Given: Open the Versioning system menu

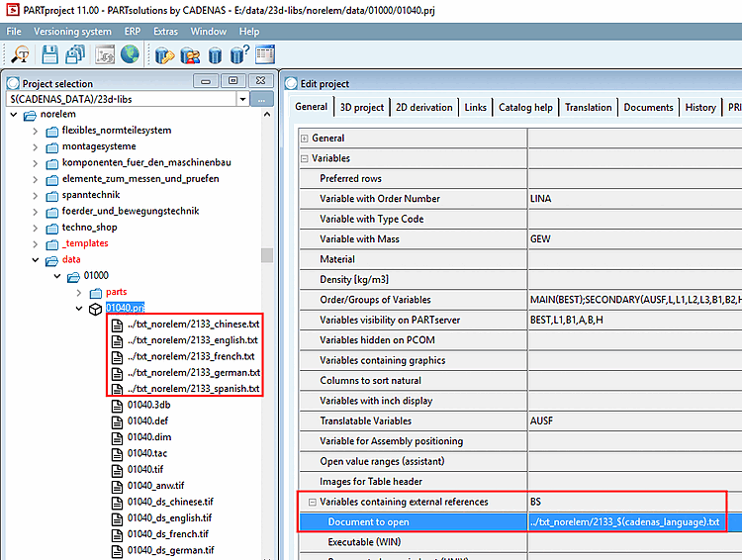Looking at the screenshot, I should pyautogui.click(x=72, y=32).
